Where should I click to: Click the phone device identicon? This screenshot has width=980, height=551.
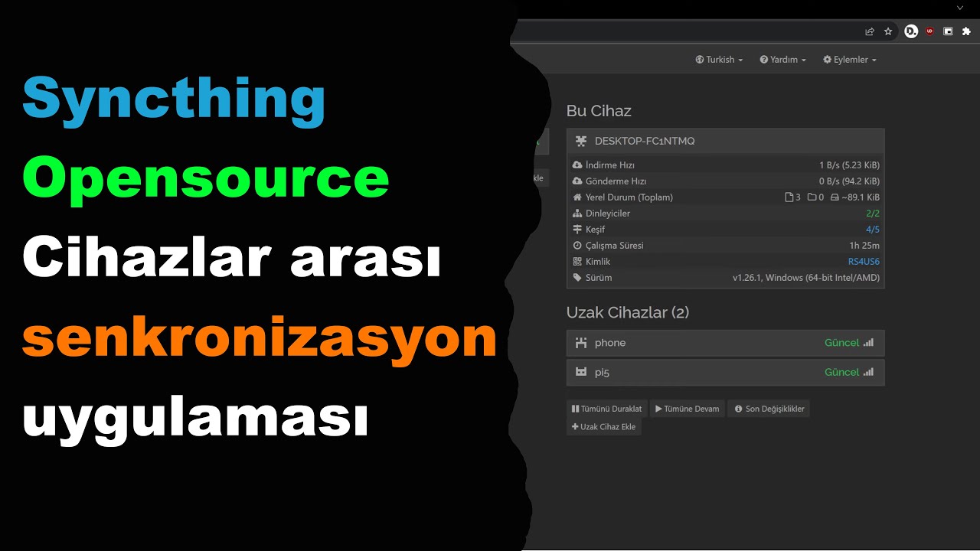click(x=581, y=343)
